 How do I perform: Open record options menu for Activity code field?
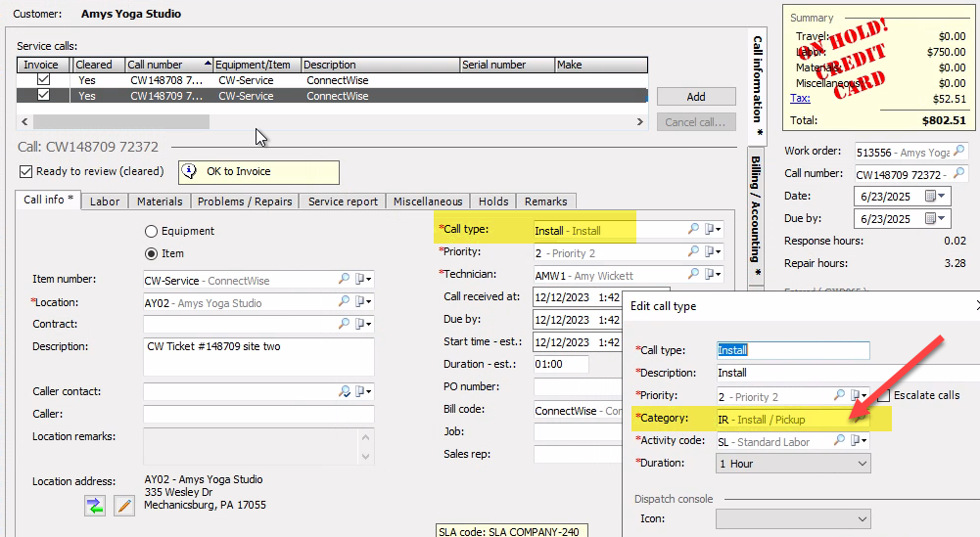point(860,441)
